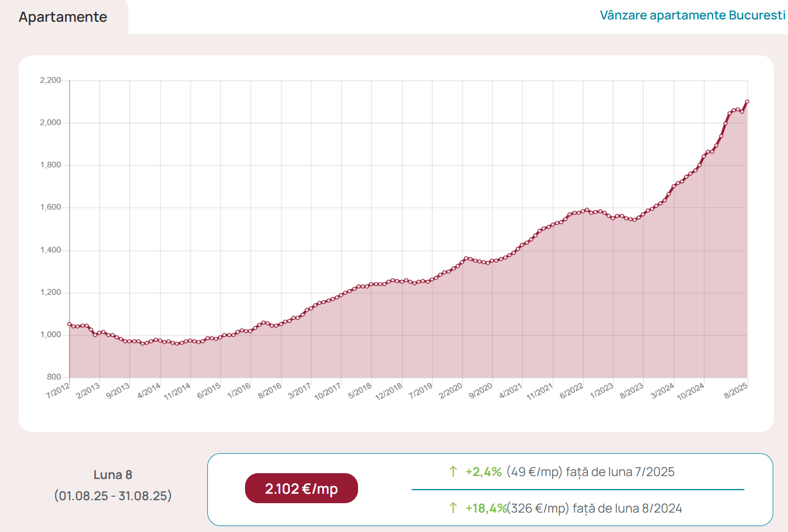Screen dimensions: 788x532
Task: Click the 7/2012 x-axis label
Action: [58, 391]
